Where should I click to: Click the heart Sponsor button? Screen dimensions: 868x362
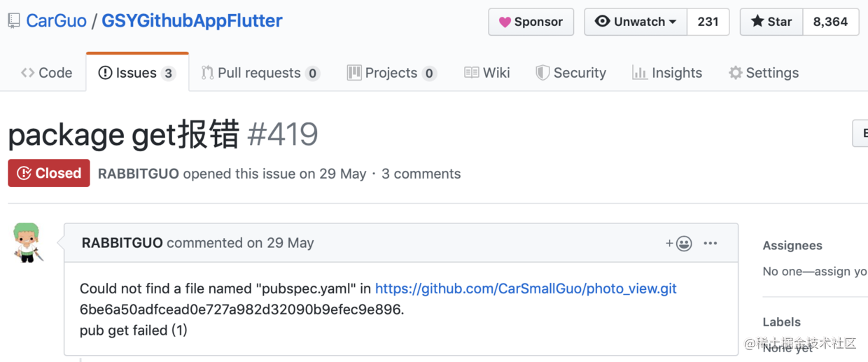tap(531, 22)
